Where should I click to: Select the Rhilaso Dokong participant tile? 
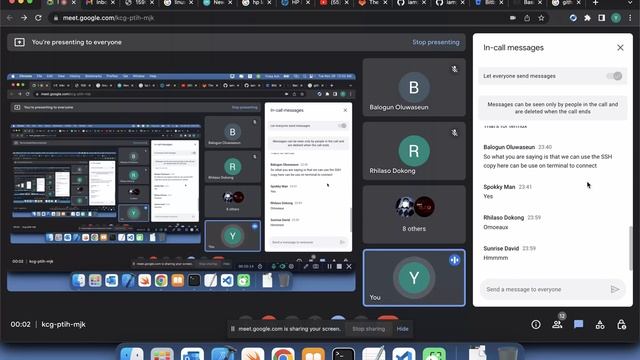click(414, 151)
